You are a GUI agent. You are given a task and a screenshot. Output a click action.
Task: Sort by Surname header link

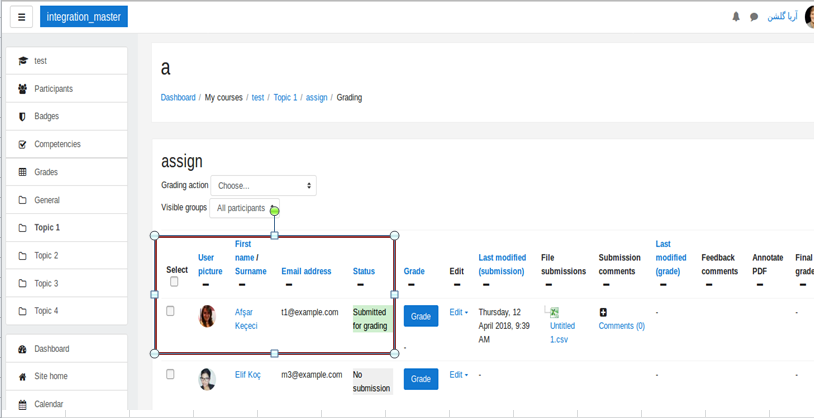[x=251, y=271]
